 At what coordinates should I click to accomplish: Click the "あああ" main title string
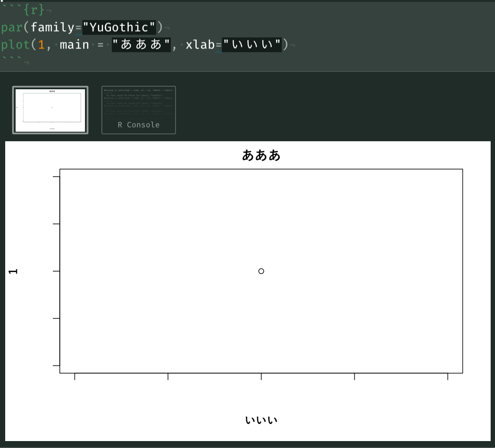(141, 45)
